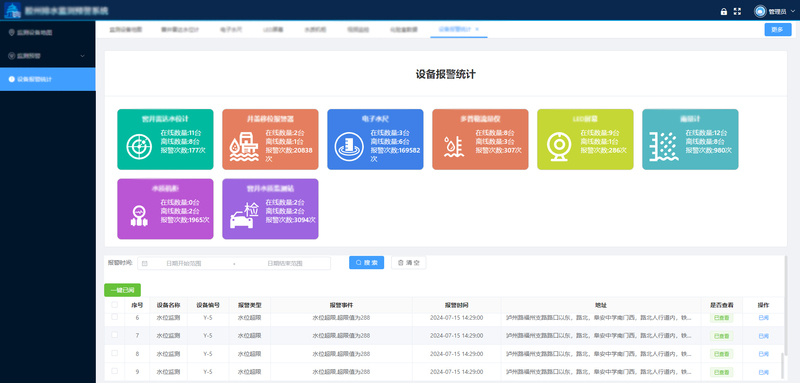
Task: Click the 清空 clear button
Action: click(x=408, y=263)
